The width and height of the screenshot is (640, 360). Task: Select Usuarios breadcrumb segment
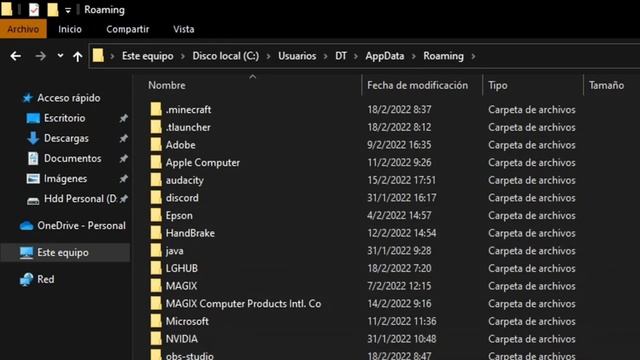point(297,56)
